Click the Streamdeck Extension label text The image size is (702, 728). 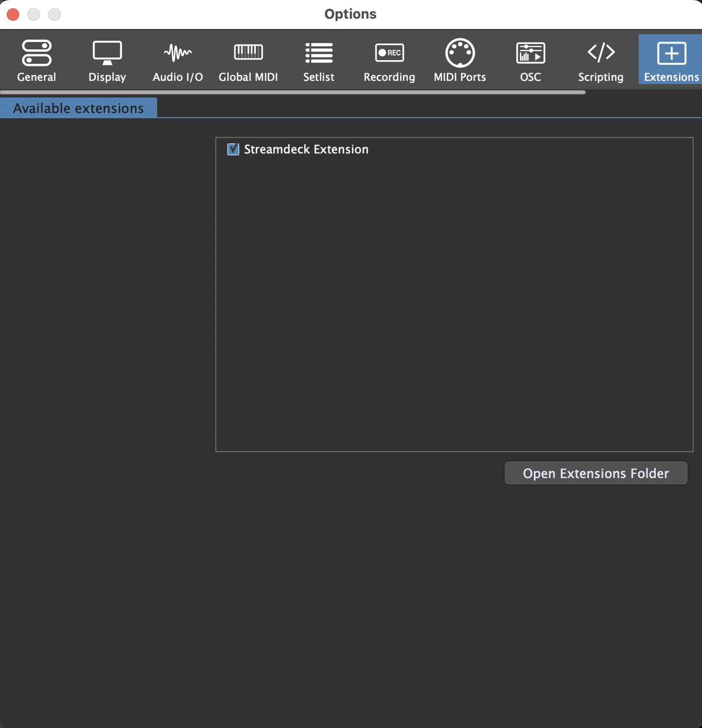point(306,149)
